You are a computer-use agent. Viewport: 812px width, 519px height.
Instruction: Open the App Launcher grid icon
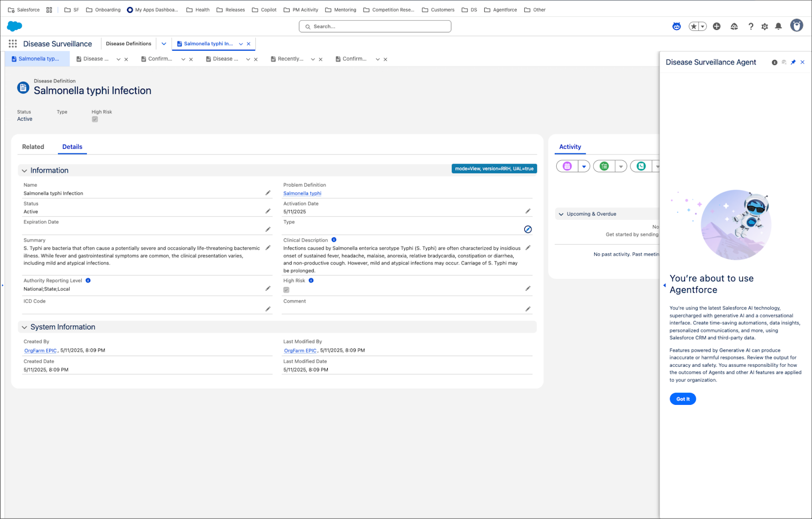tap(13, 44)
